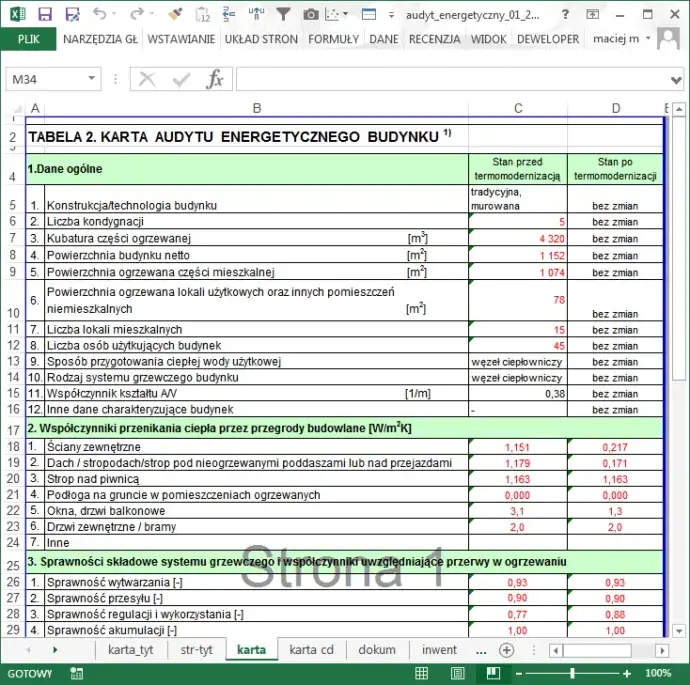Click the macro recording icon in status bar
Image resolution: width=690 pixels, height=685 pixels.
(x=76, y=674)
